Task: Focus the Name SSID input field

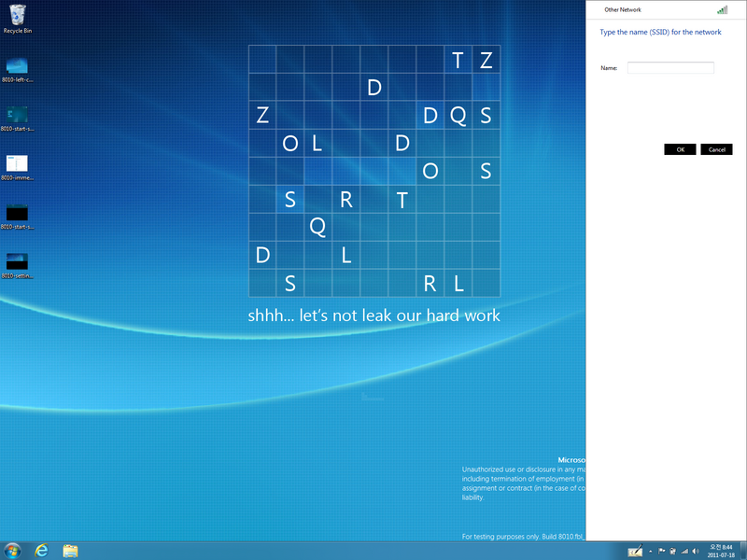Action: pyautogui.click(x=670, y=67)
